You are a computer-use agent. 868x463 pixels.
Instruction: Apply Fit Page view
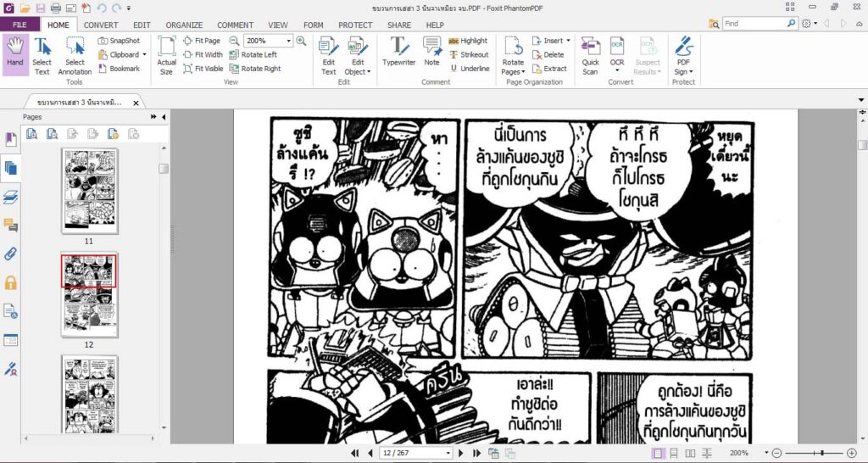202,41
